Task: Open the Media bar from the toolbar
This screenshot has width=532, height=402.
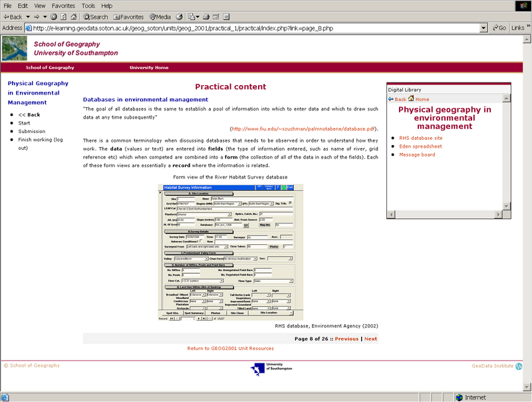Action: click(x=160, y=17)
